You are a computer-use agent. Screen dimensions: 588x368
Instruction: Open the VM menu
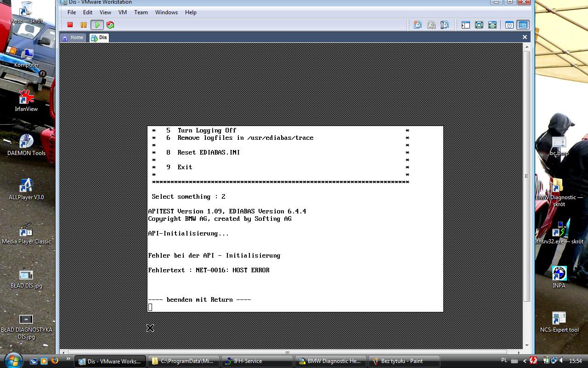point(122,12)
